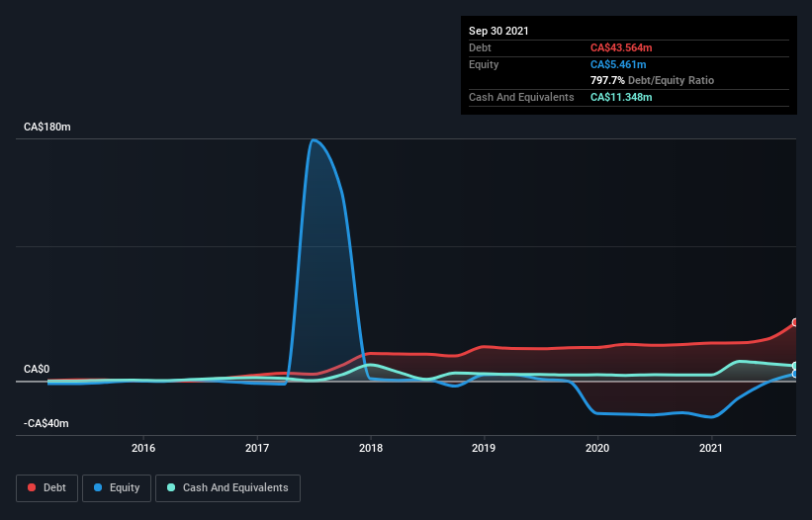The height and width of the screenshot is (520, 812).
Task: Click the Equity label in tooltip
Action: 484,64
